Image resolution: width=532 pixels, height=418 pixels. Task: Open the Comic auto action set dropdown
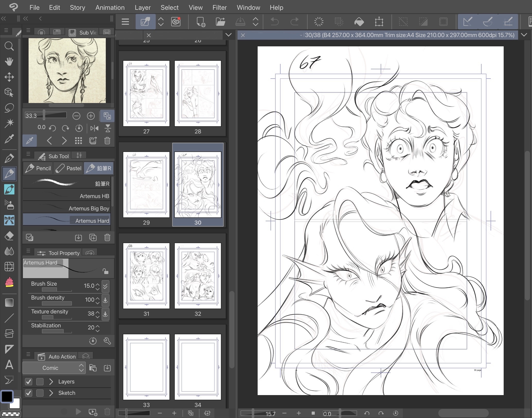[54, 368]
